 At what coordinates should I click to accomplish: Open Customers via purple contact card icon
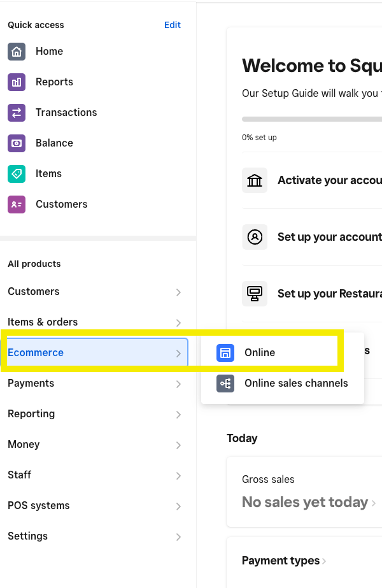17,204
